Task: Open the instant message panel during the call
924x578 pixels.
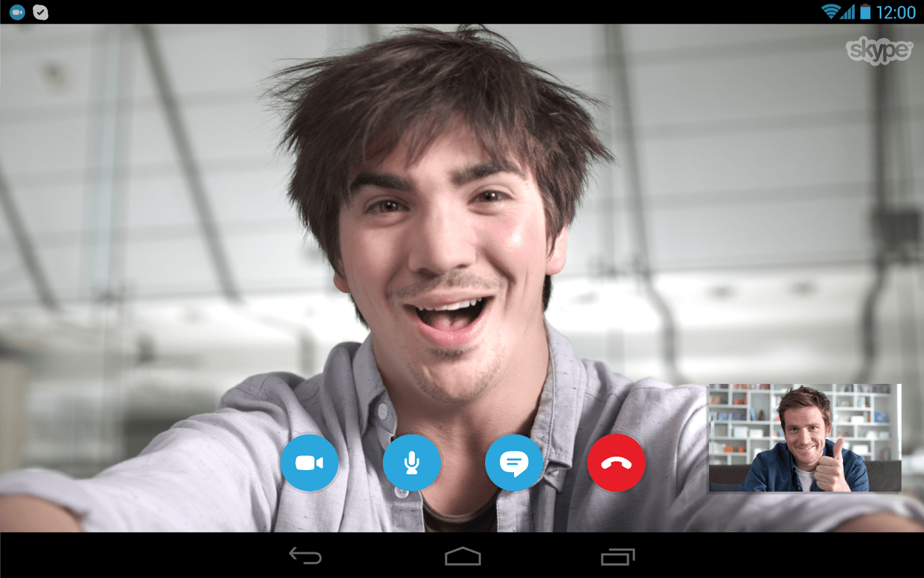Action: click(x=514, y=462)
